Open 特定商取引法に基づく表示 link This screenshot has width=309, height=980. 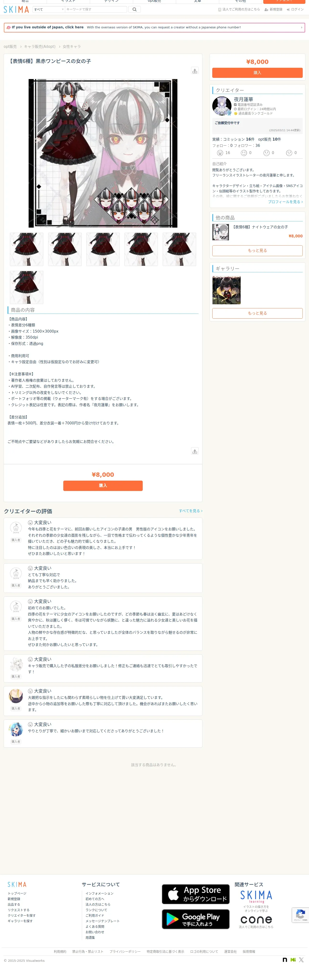pyautogui.click(x=165, y=952)
